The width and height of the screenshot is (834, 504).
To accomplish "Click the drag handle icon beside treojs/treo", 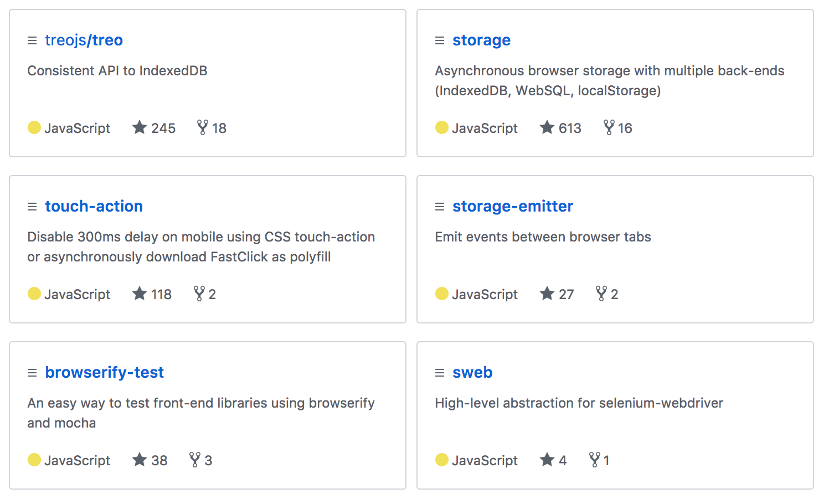I will coord(32,40).
